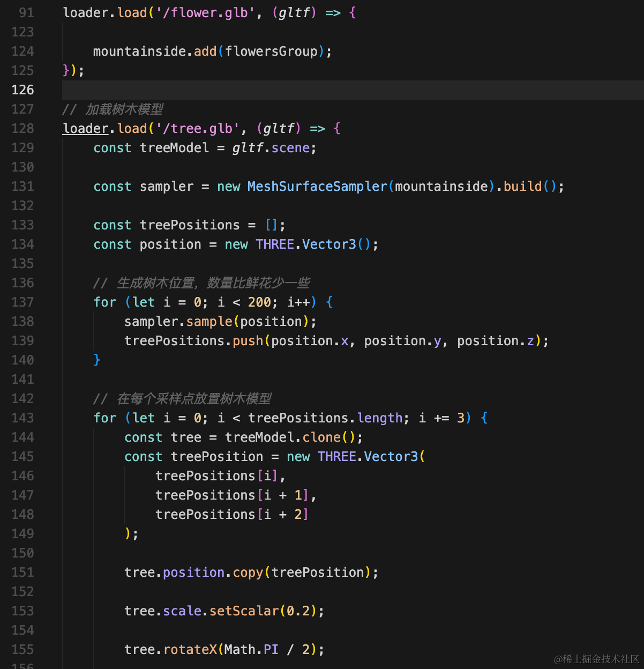Click line number 137 in the gutter
The image size is (644, 669).
coord(23,302)
